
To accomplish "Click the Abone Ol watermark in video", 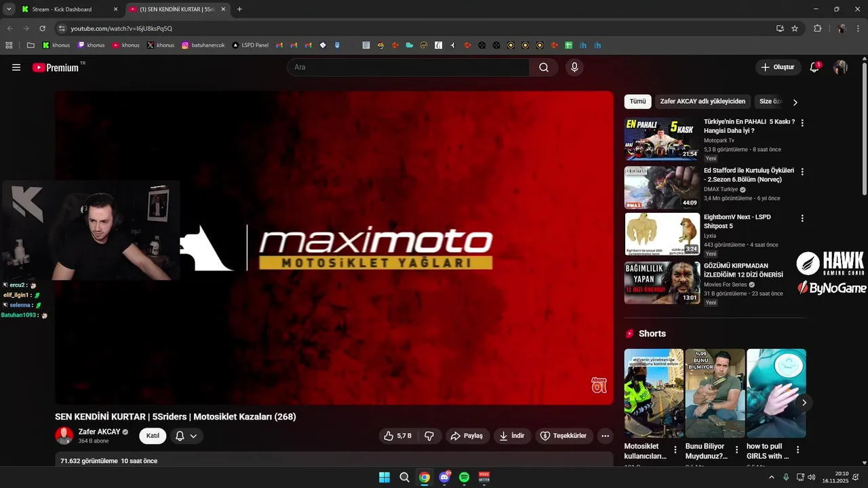I will [599, 385].
